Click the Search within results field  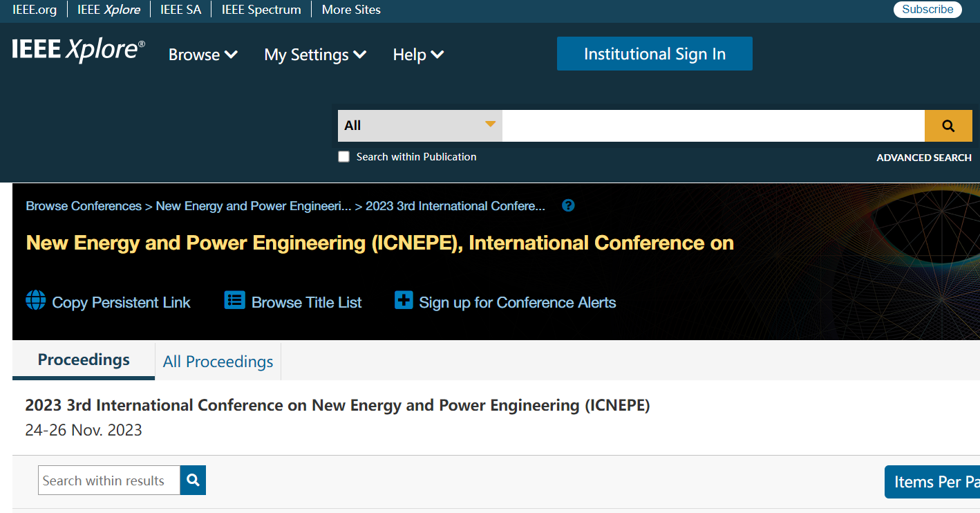[x=109, y=480]
